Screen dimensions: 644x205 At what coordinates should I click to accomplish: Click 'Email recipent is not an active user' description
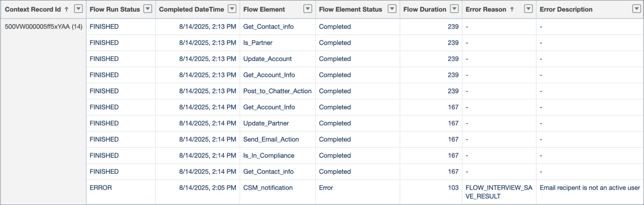tap(590, 188)
